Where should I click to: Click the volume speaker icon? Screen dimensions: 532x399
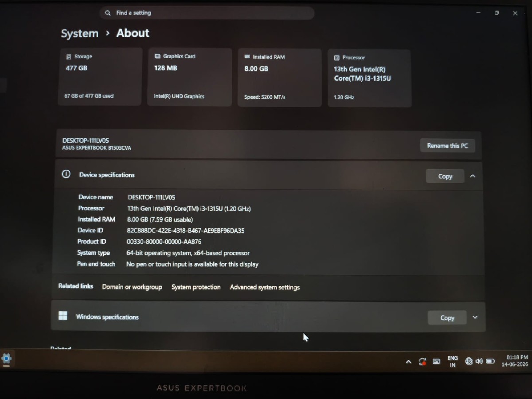[479, 361]
